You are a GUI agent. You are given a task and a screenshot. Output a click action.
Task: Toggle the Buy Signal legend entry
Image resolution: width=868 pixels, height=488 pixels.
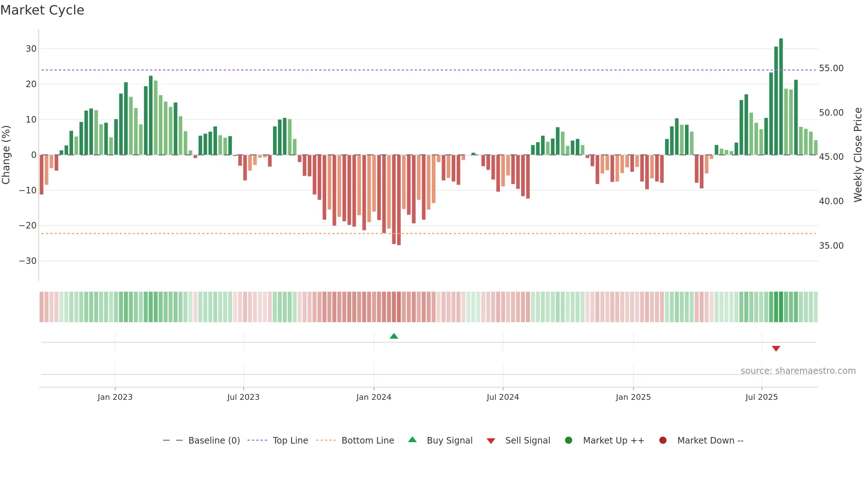(x=440, y=440)
